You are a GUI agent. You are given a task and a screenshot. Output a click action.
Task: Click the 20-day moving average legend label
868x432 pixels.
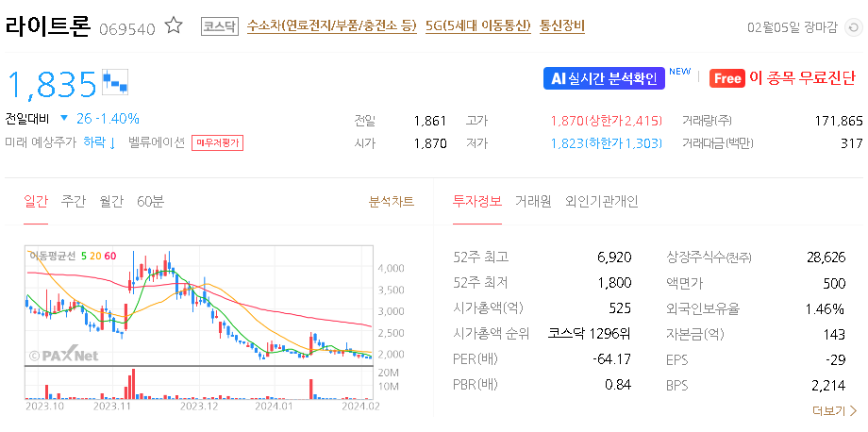95,256
